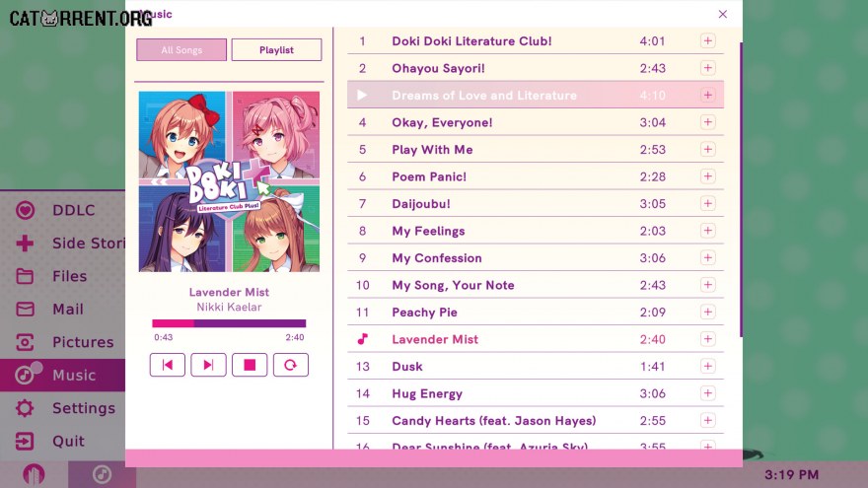Switch to the All Songs tab
The image size is (868, 488).
[181, 50]
